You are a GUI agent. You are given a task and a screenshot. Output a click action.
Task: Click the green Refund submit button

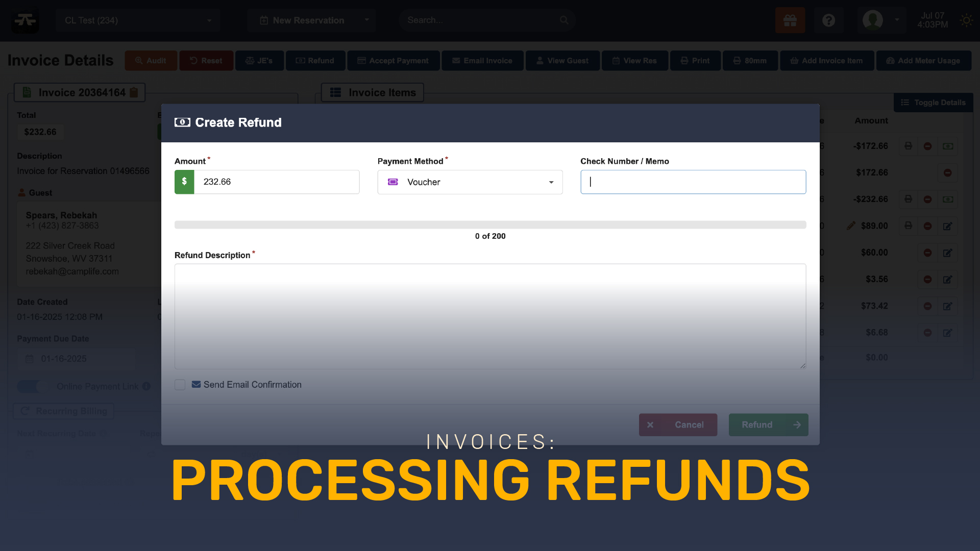click(x=768, y=424)
